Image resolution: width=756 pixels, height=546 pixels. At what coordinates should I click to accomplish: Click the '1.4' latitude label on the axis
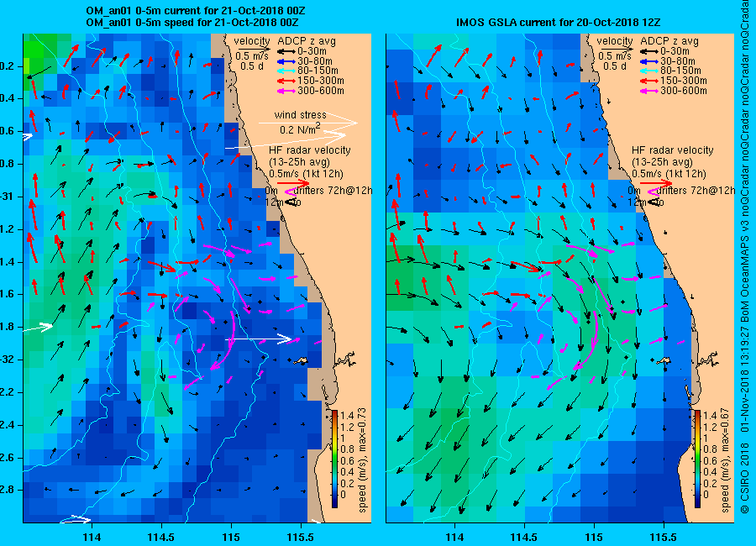9,262
